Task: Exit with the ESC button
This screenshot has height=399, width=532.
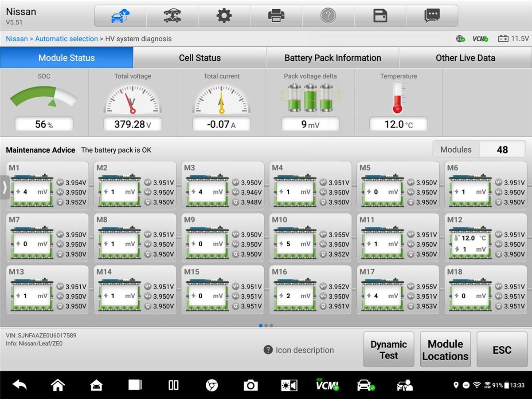Action: tap(502, 350)
